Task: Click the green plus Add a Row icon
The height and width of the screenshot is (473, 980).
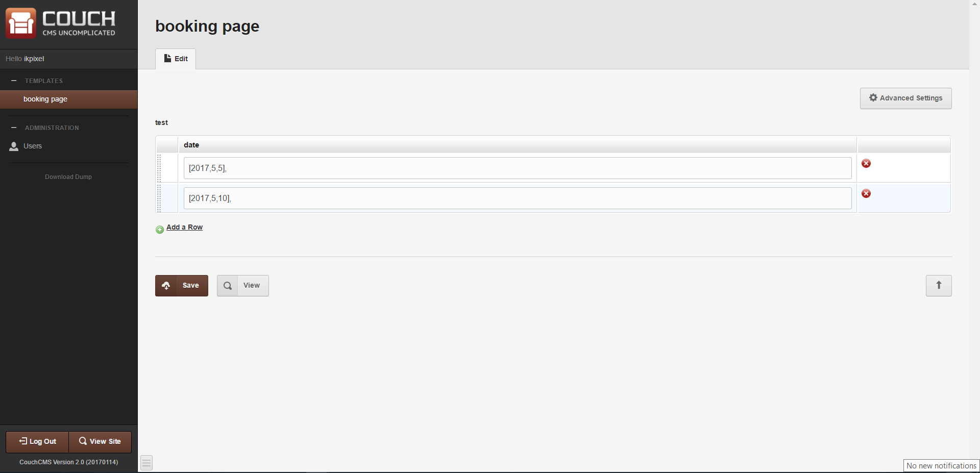Action: coord(160,229)
